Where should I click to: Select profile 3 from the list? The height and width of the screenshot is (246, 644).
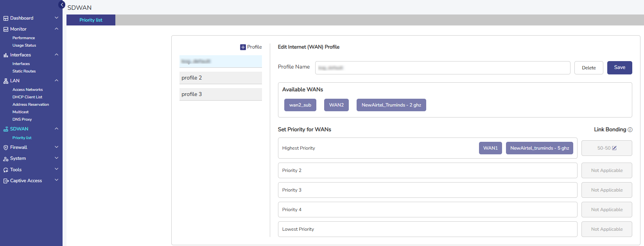pos(221,94)
